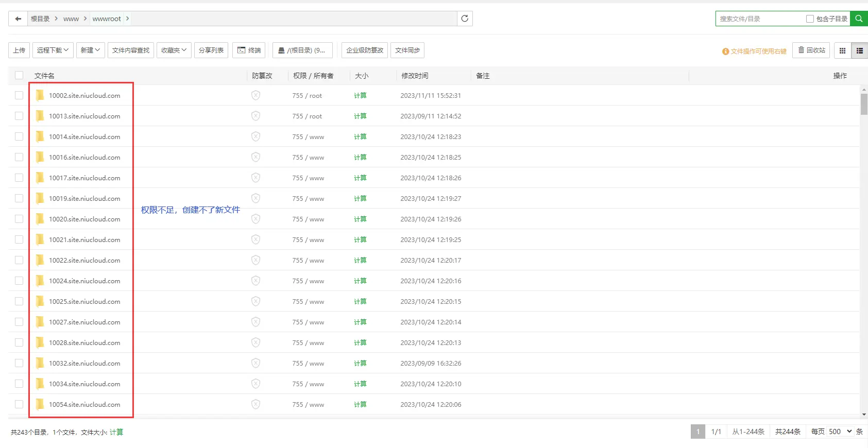
Task: Change per-page count dropdown showing 500
Action: [x=840, y=432]
